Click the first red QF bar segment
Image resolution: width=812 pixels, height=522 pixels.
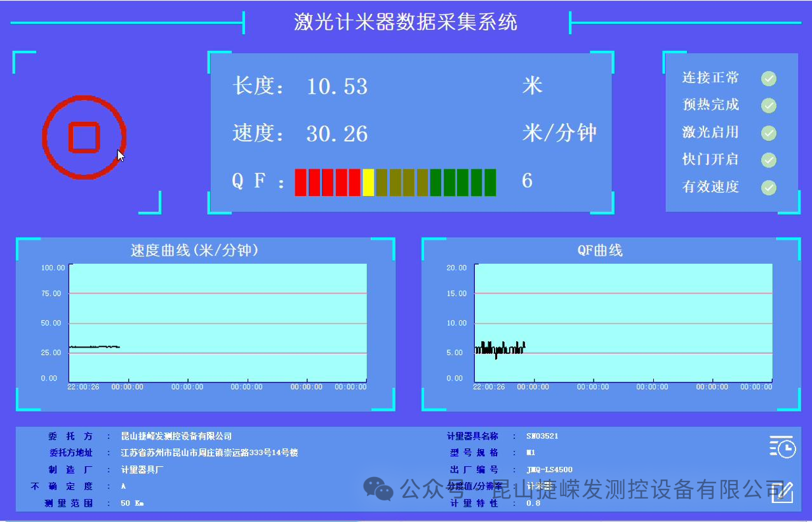[x=301, y=183]
